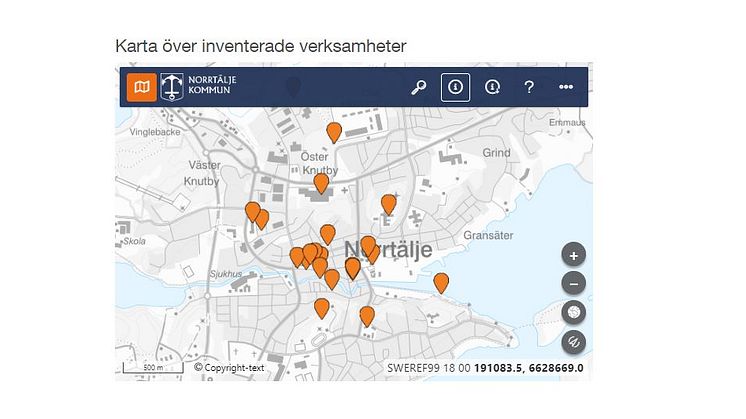Toggle the highlighted info tool button
The height and width of the screenshot is (419, 746).
click(x=455, y=88)
